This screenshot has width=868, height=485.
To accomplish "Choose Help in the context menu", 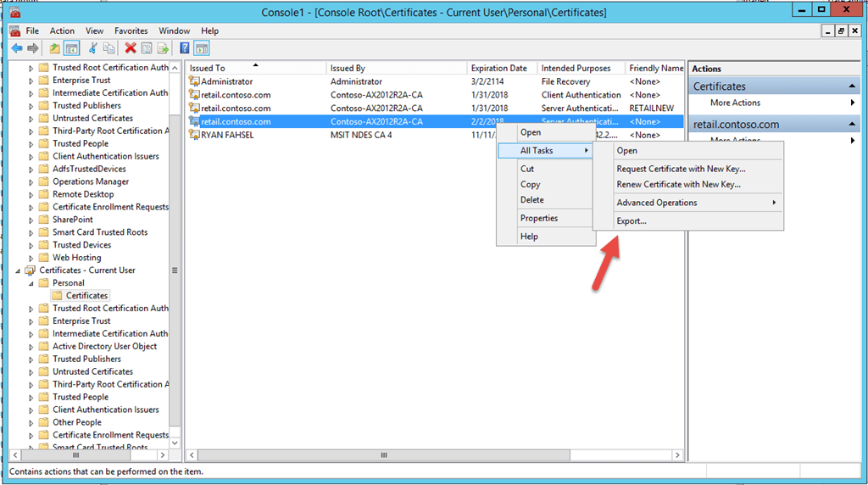I will click(546, 237).
